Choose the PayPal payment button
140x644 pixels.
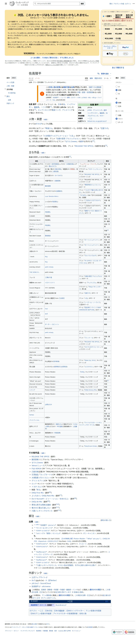point(125,47)
